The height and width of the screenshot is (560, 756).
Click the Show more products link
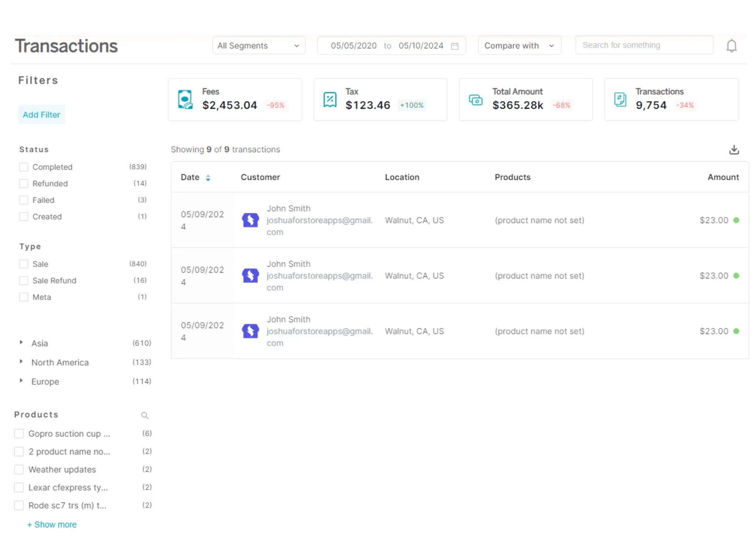coord(52,525)
